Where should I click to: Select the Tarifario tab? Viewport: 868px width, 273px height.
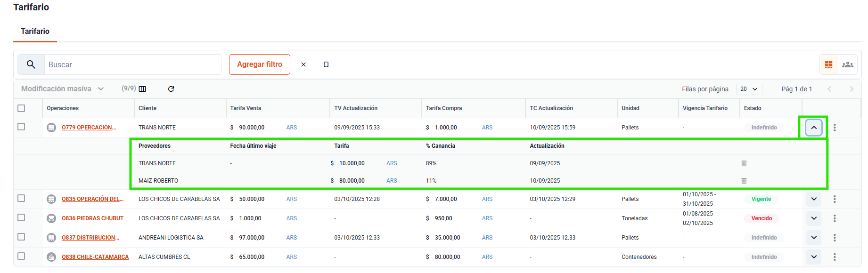point(35,32)
